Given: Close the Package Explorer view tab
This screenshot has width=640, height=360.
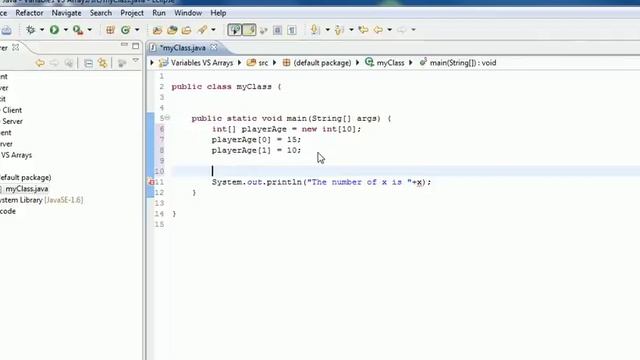Looking at the screenshot, I should pyautogui.click(x=16, y=48).
